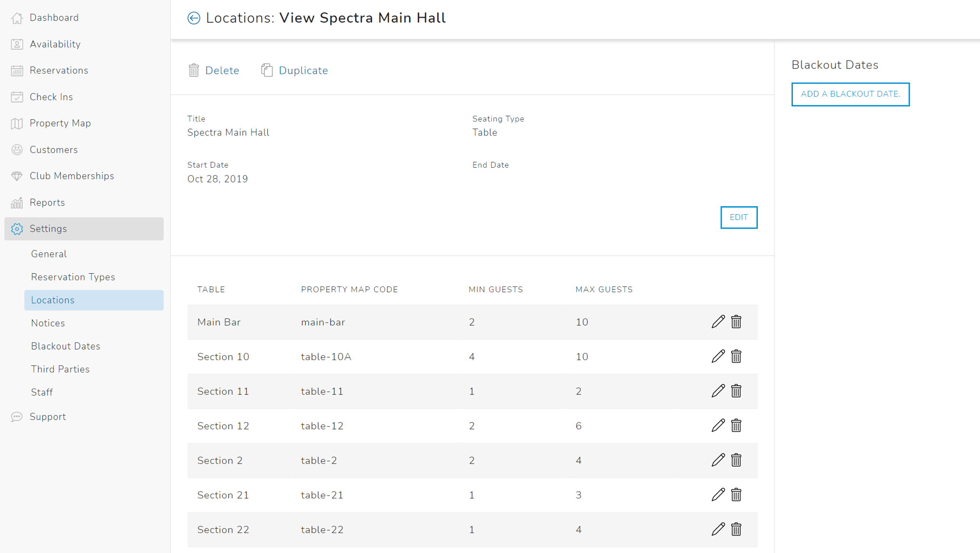Click the Delete trash icon at top
Viewport: 980px width, 553px height.
point(194,70)
